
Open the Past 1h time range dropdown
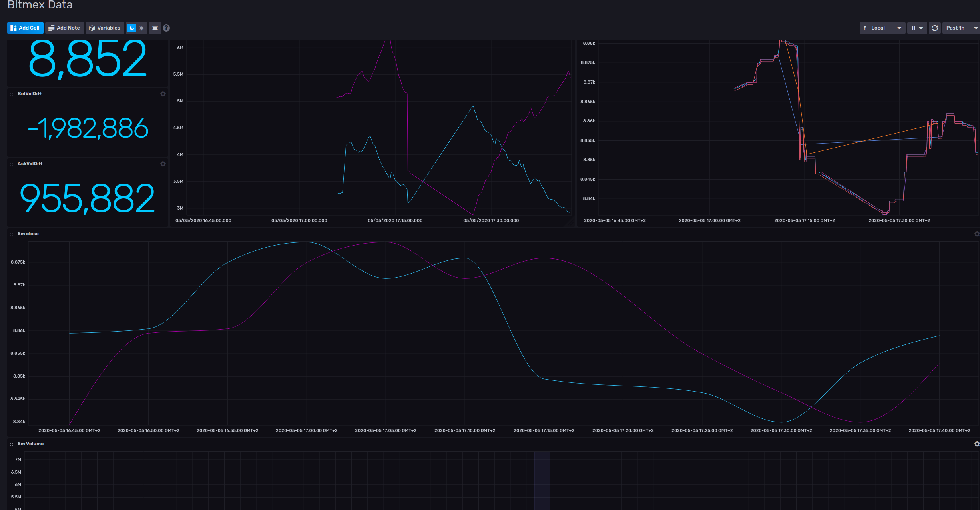tap(961, 28)
